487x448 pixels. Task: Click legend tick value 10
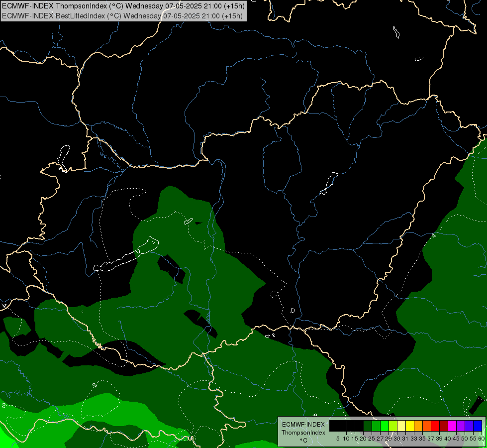(x=346, y=439)
